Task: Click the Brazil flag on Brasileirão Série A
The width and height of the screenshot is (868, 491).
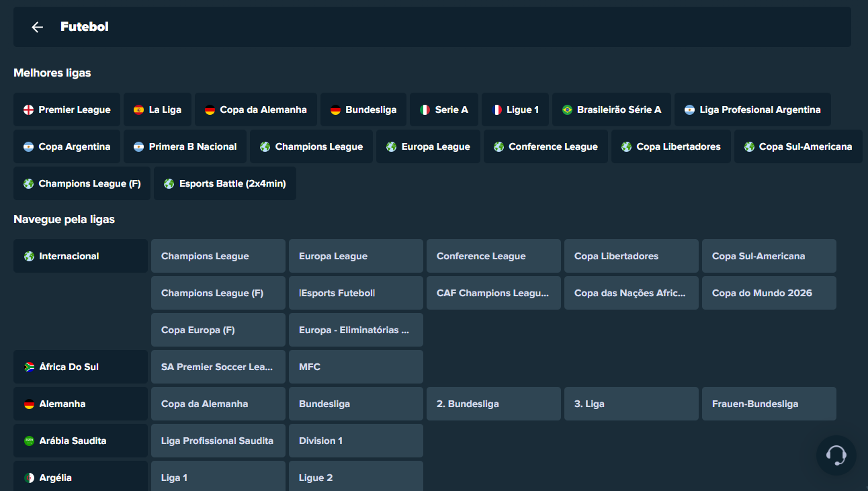Action: 567,109
